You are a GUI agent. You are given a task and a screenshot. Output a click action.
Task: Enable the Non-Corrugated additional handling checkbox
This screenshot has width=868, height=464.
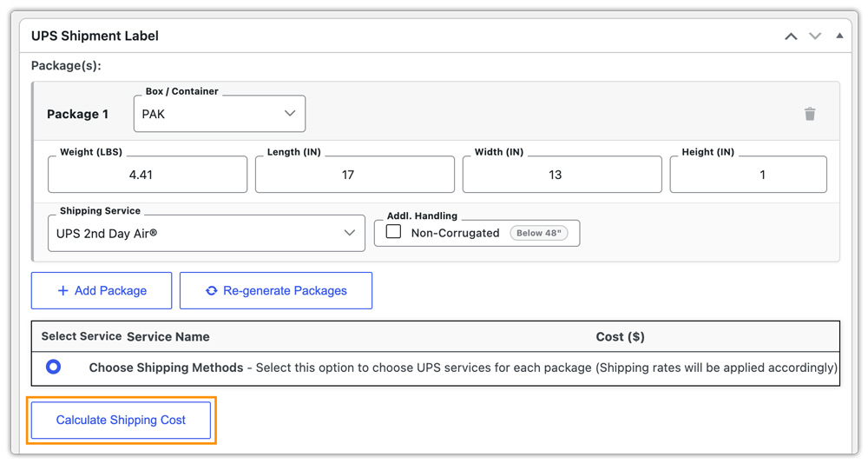(393, 231)
